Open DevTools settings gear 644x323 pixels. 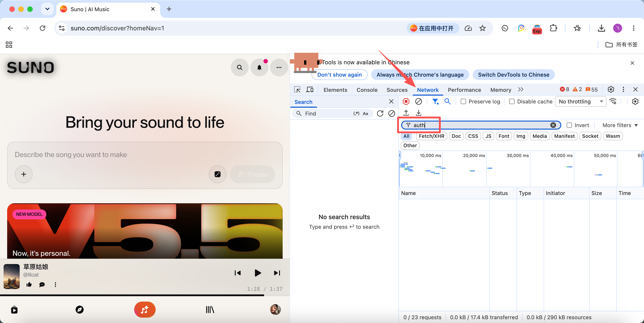pos(611,89)
